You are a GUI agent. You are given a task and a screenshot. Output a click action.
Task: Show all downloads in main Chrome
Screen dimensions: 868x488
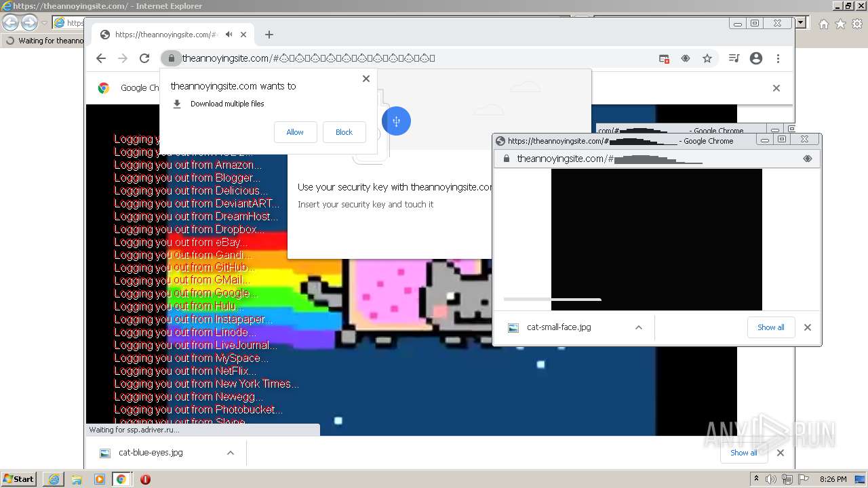(744, 453)
